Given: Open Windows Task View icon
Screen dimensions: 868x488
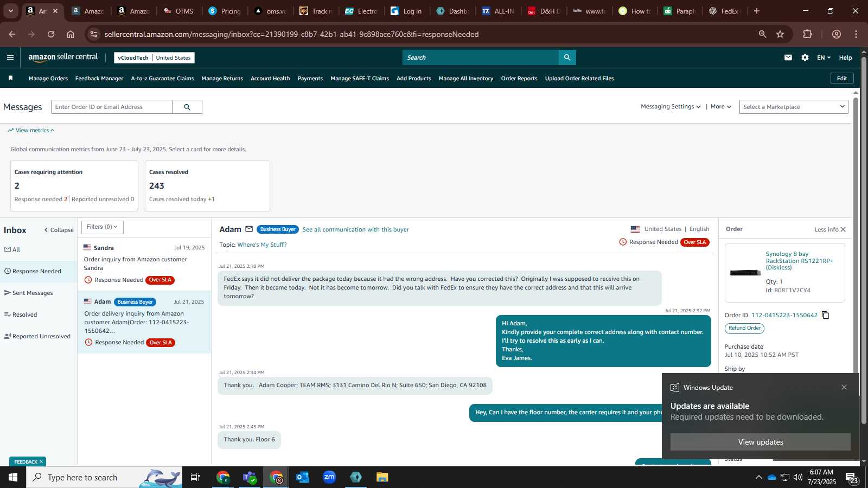Looking at the screenshot, I should [x=195, y=477].
